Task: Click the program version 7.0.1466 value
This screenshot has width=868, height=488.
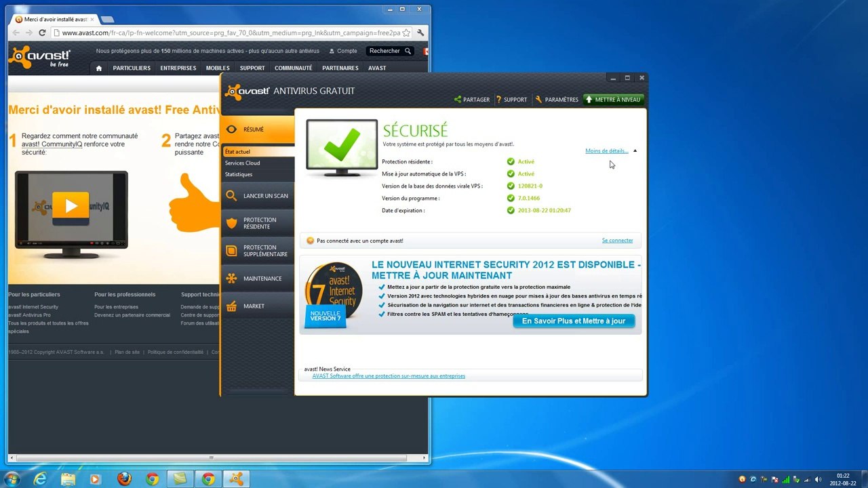Action: [x=524, y=199]
